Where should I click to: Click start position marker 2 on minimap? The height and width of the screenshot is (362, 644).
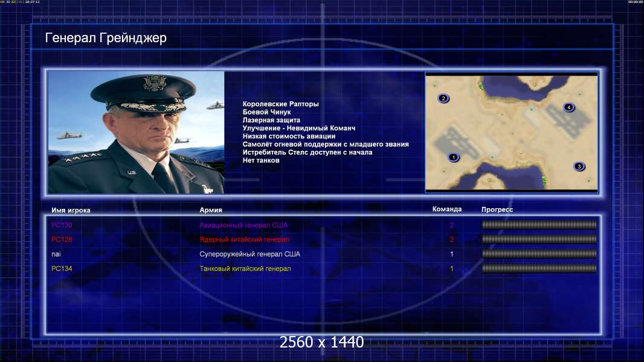[x=443, y=98]
